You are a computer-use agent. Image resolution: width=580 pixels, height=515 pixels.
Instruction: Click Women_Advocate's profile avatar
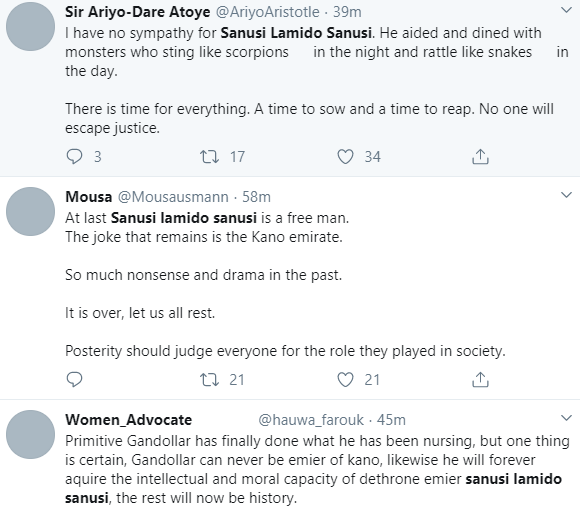click(x=31, y=435)
